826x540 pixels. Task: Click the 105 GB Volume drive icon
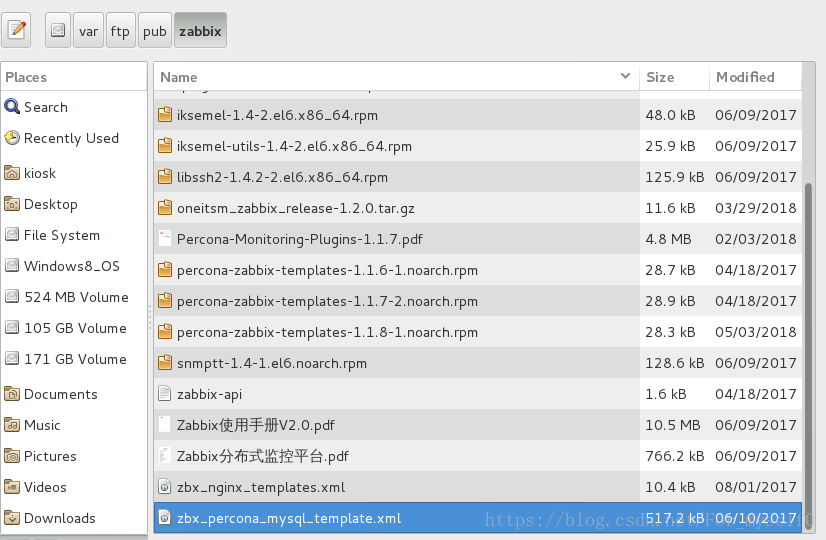[12, 328]
